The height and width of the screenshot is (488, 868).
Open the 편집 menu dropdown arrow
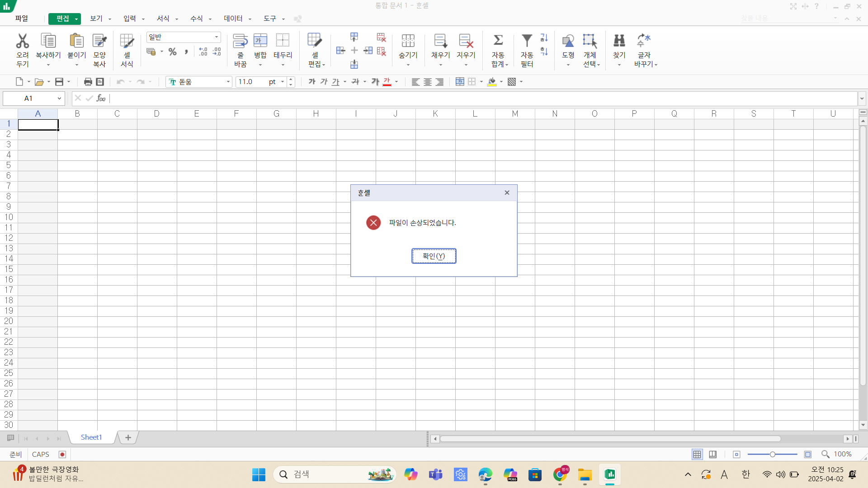pos(76,19)
